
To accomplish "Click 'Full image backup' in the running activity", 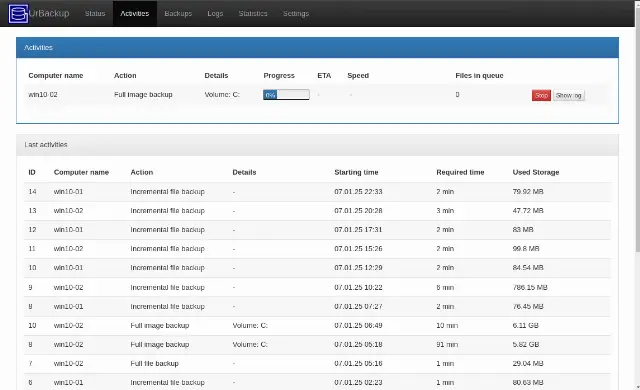I will [143, 95].
